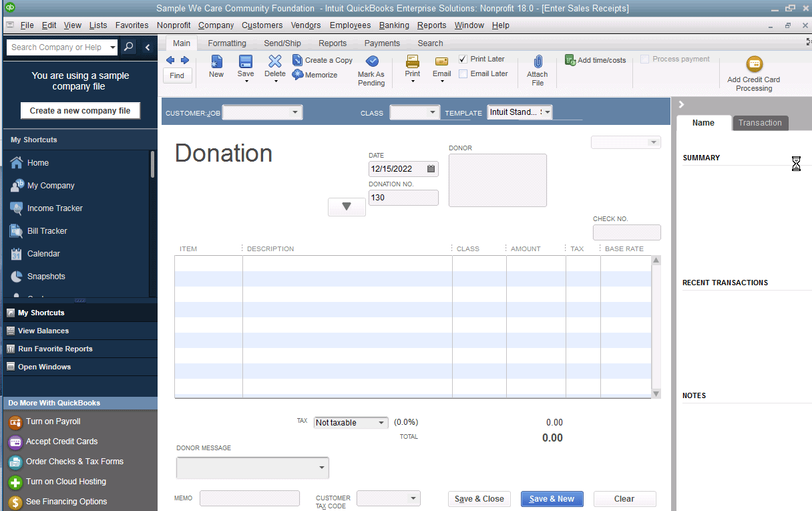The image size is (812, 511).
Task: Open search scope dropdown arrow
Action: click(112, 47)
